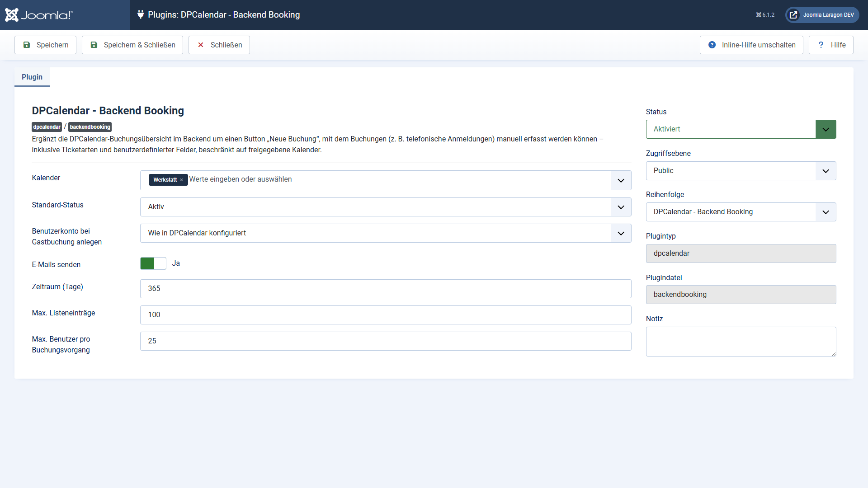Viewport: 868px width, 488px height.
Task: Switch to the Plugin tab
Action: [x=32, y=77]
